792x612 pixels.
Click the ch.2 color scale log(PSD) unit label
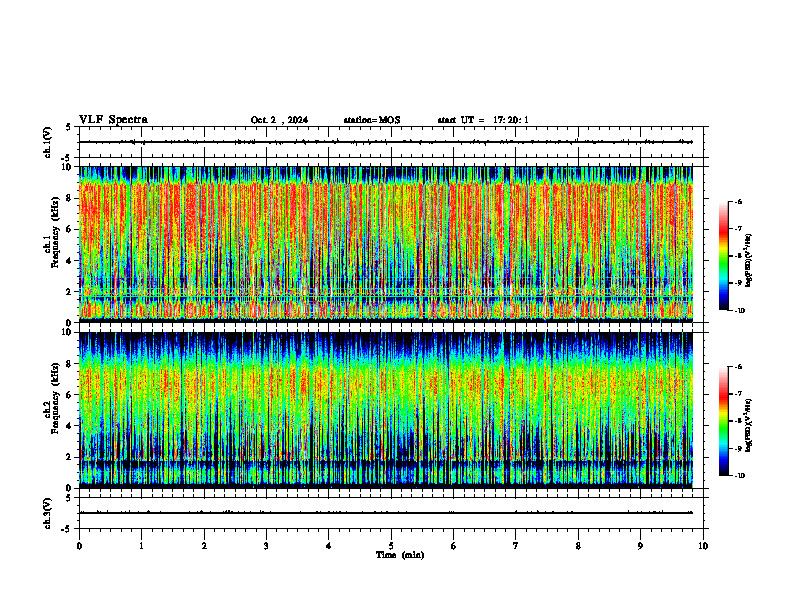749,425
